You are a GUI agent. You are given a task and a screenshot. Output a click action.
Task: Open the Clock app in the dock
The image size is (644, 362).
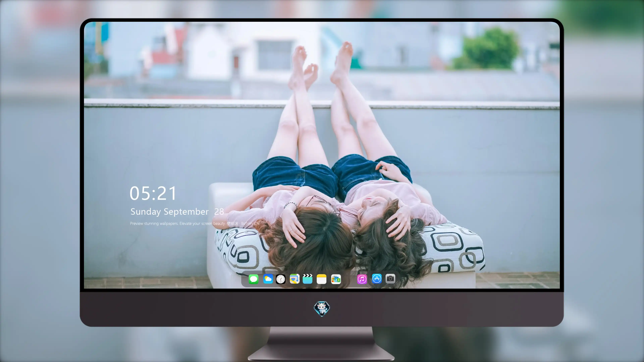(x=281, y=279)
